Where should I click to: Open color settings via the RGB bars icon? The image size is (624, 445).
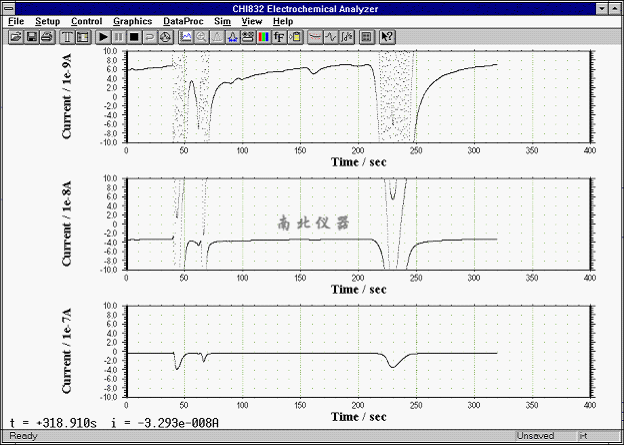pos(263,37)
